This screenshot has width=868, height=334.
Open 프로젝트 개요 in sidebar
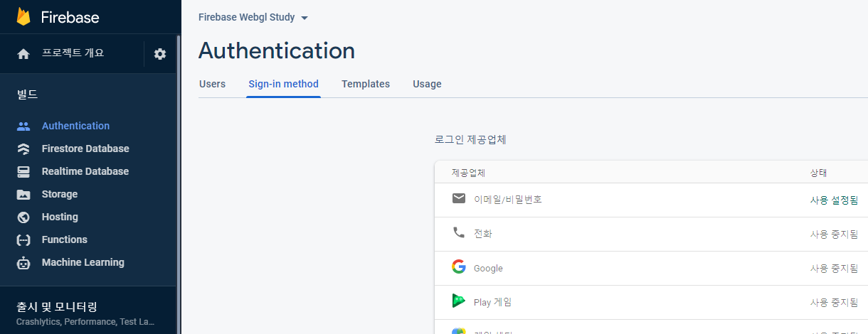click(73, 53)
